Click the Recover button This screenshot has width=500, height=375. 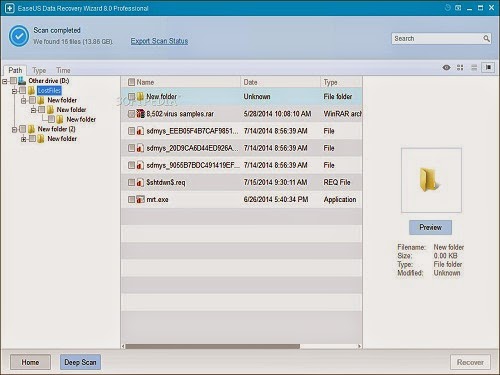point(470,362)
